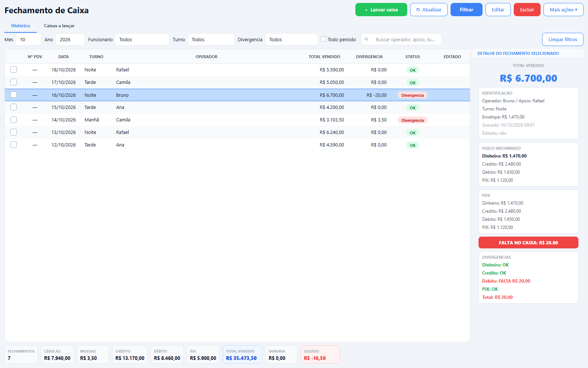588x368 pixels.
Task: Switch to the Caixas a lançar tab
Action: 59,26
